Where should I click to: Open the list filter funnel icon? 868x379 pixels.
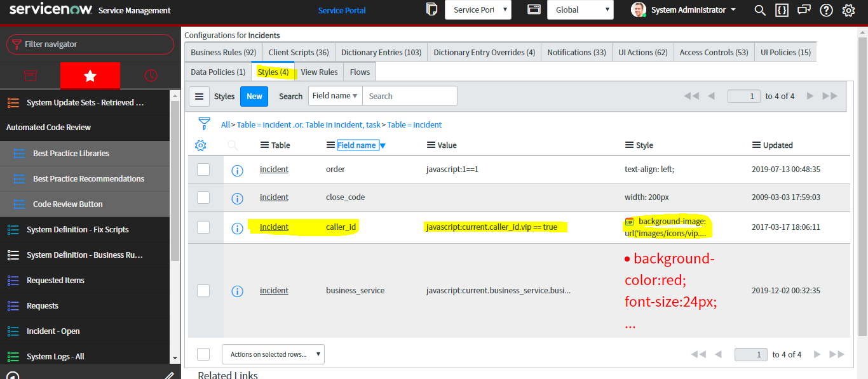[204, 124]
